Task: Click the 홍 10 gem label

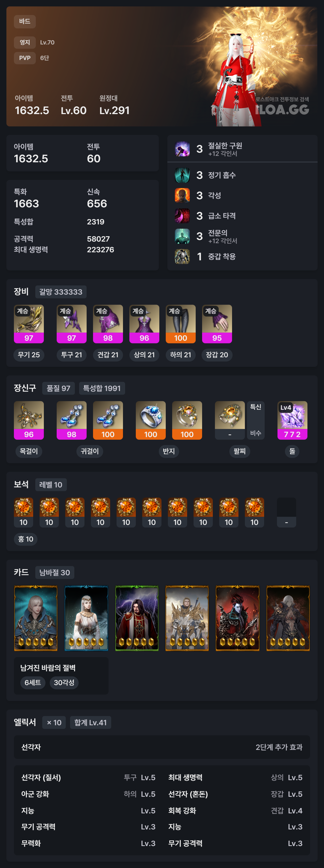Action: click(26, 539)
